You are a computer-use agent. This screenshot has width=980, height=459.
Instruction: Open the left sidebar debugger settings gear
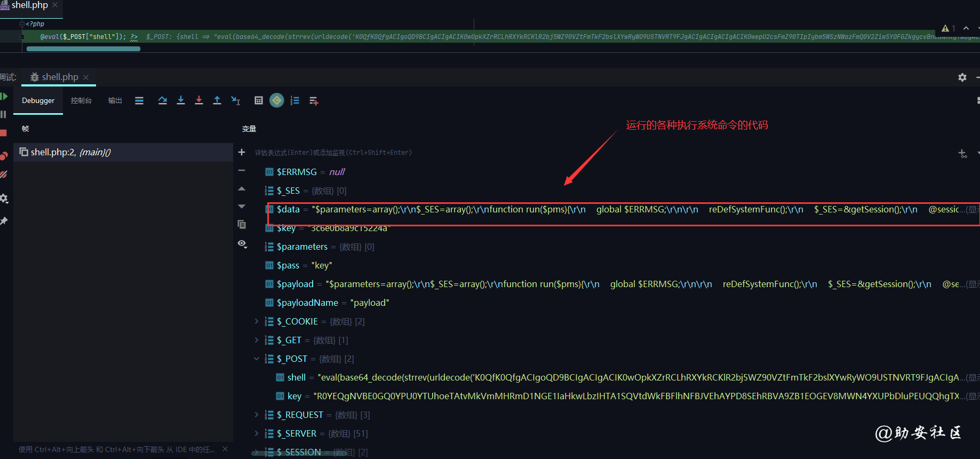tap(4, 199)
